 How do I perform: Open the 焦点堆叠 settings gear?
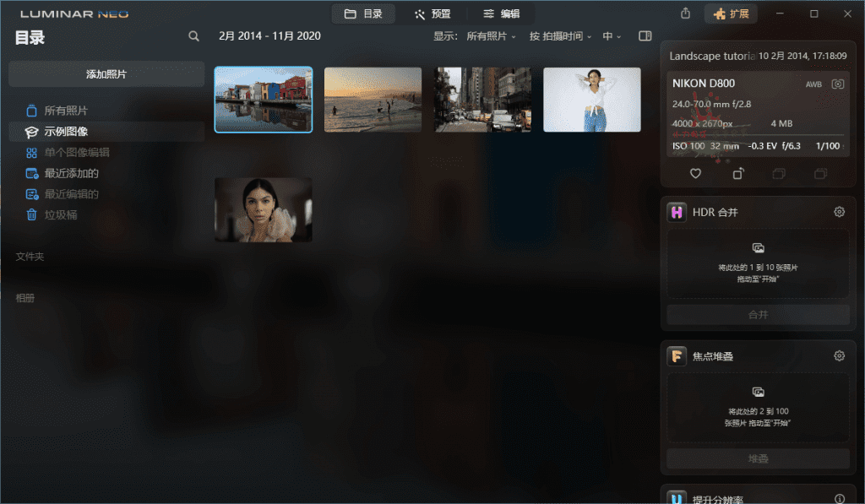coord(838,355)
